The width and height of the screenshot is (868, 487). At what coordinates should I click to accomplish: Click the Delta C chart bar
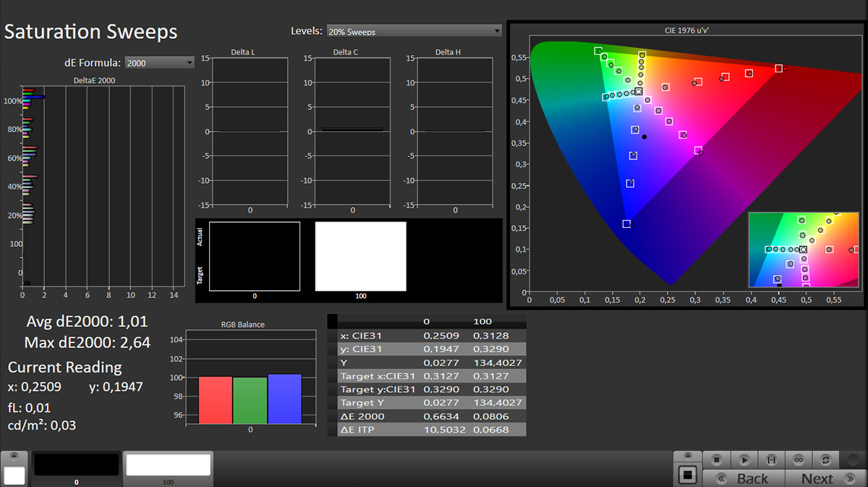click(352, 129)
